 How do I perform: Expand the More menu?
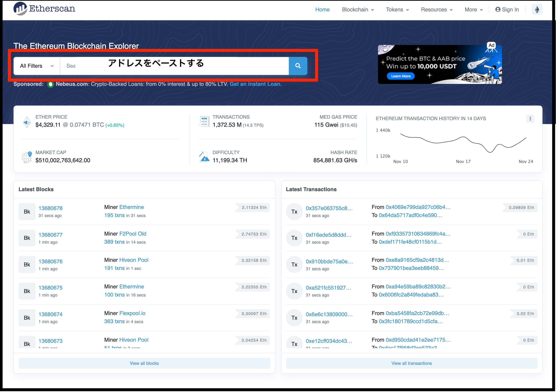(474, 10)
